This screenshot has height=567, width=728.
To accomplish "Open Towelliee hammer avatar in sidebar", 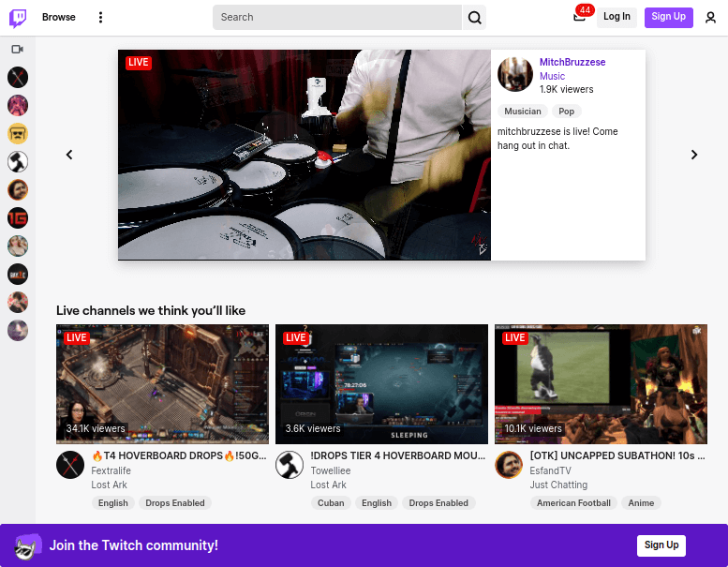I will (18, 161).
